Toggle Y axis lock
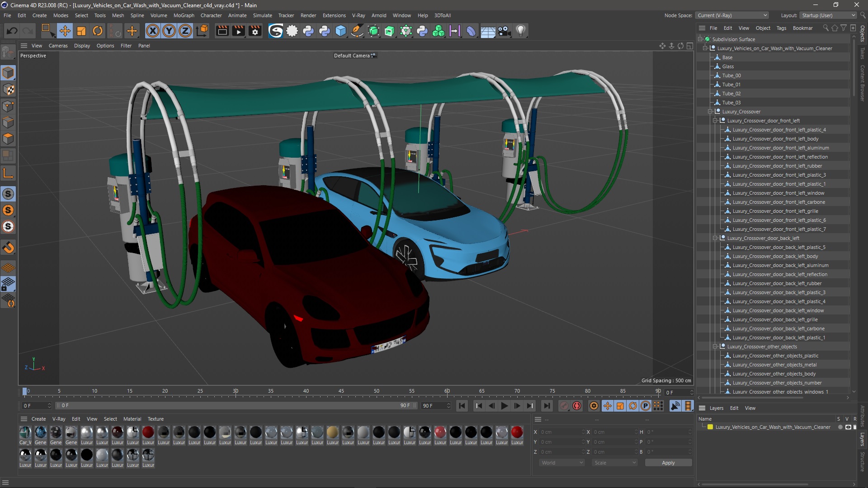 [x=169, y=31]
